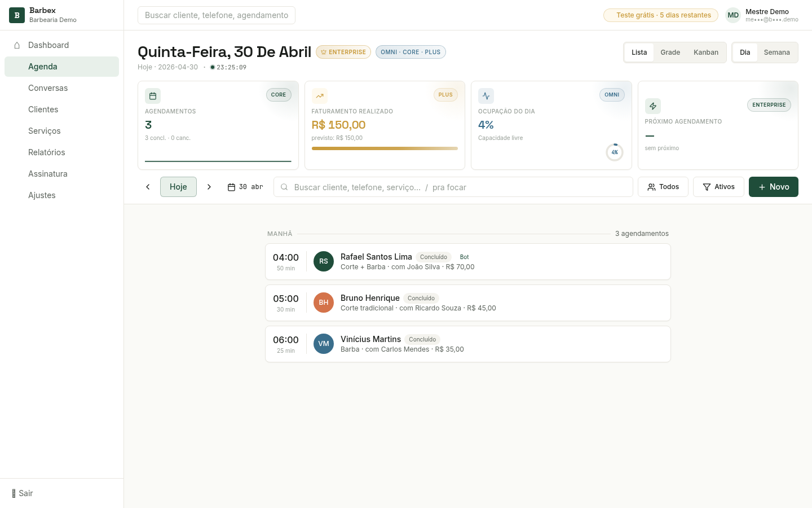Click the OMNI tag on Ocupação card
Viewport: 812px width, 508px height.
pyautogui.click(x=612, y=95)
